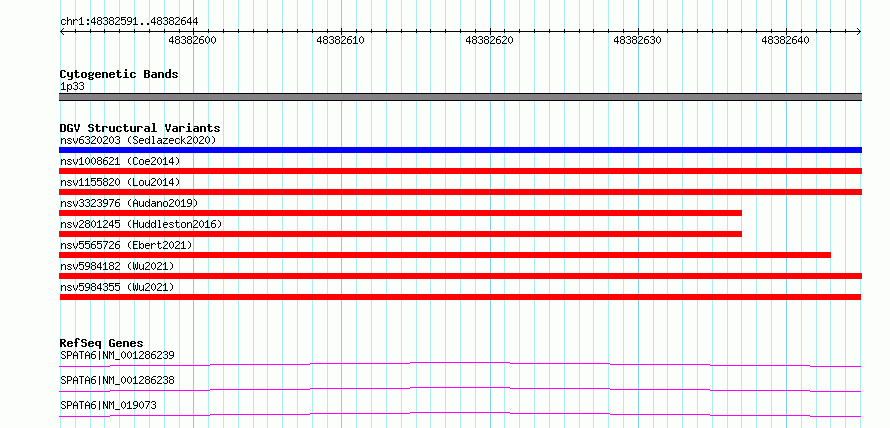Click the magenta NM_001286239 intron line
This screenshot has width=890, height=428.
(x=460, y=364)
